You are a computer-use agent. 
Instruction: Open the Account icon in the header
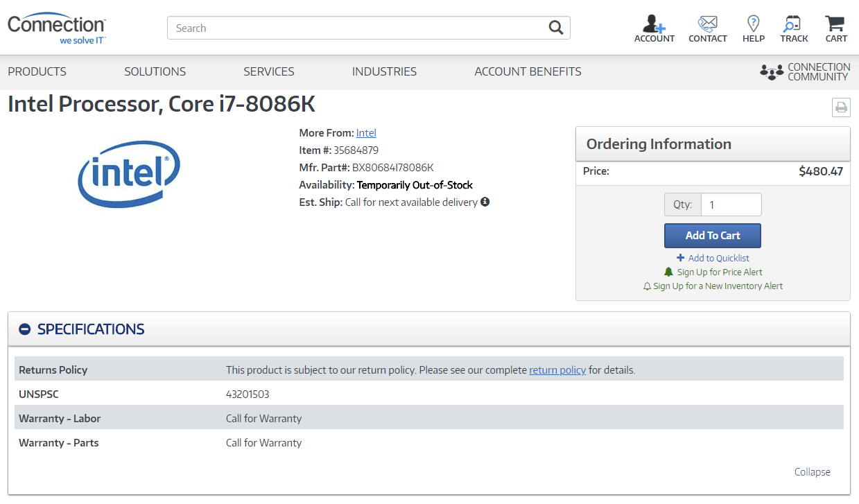pos(654,24)
